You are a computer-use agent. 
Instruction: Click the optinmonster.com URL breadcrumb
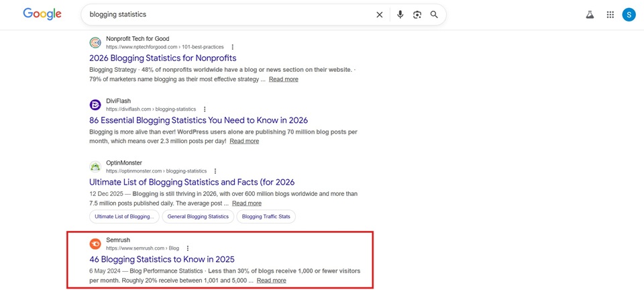(156, 171)
